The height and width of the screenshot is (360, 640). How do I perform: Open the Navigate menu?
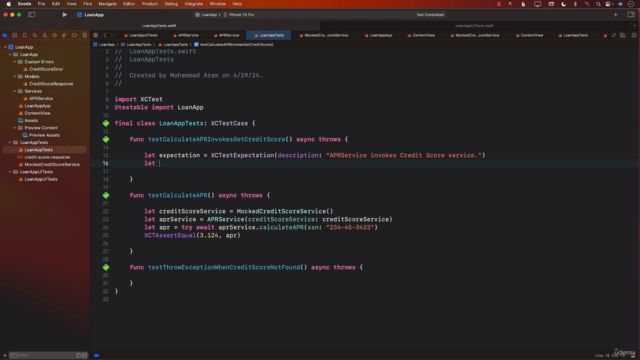point(107,4)
